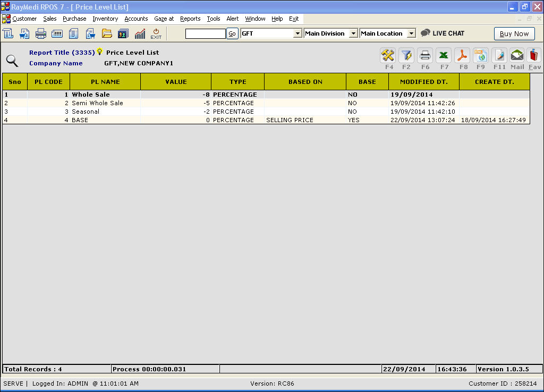This screenshot has height=392, width=544.
Task: Click the Buy Now button
Action: [514, 33]
